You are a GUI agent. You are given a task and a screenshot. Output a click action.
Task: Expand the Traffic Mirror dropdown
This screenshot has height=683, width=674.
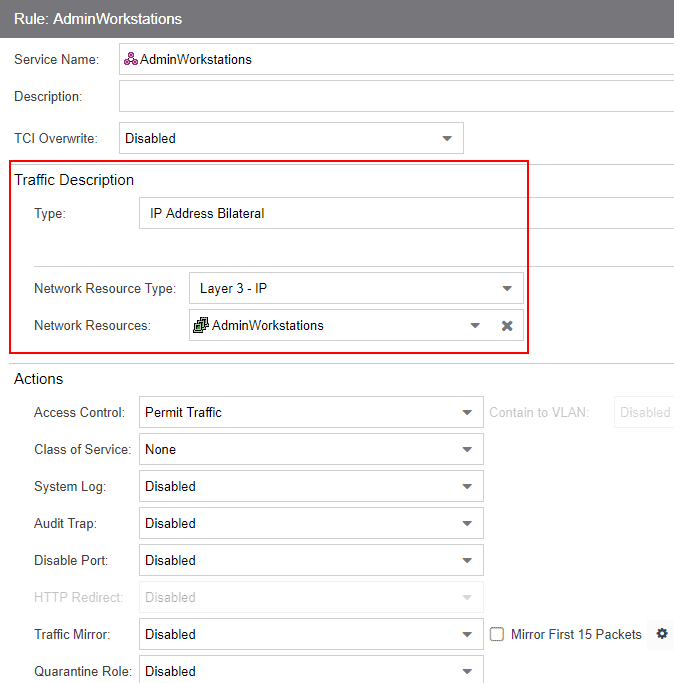click(x=467, y=634)
